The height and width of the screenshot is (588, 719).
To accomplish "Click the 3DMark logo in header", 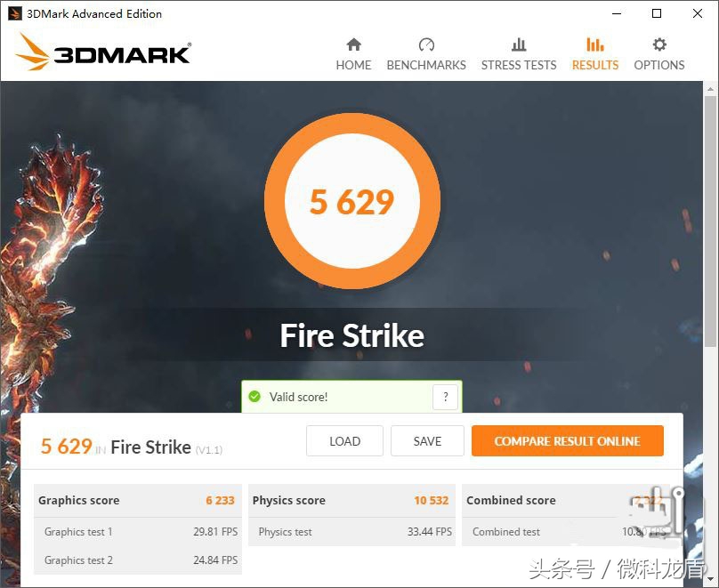I will (x=103, y=52).
